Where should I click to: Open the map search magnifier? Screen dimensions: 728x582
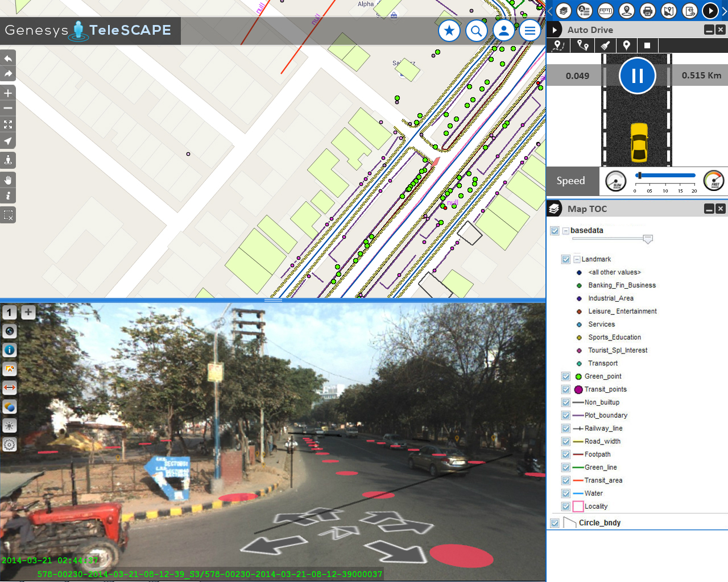[477, 31]
